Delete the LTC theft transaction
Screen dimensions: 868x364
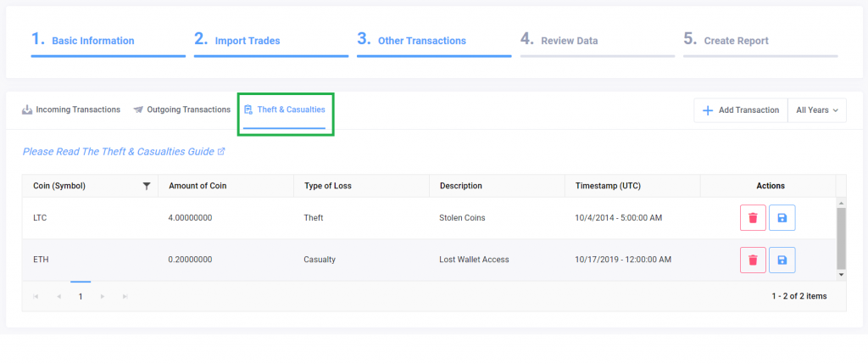pyautogui.click(x=753, y=218)
